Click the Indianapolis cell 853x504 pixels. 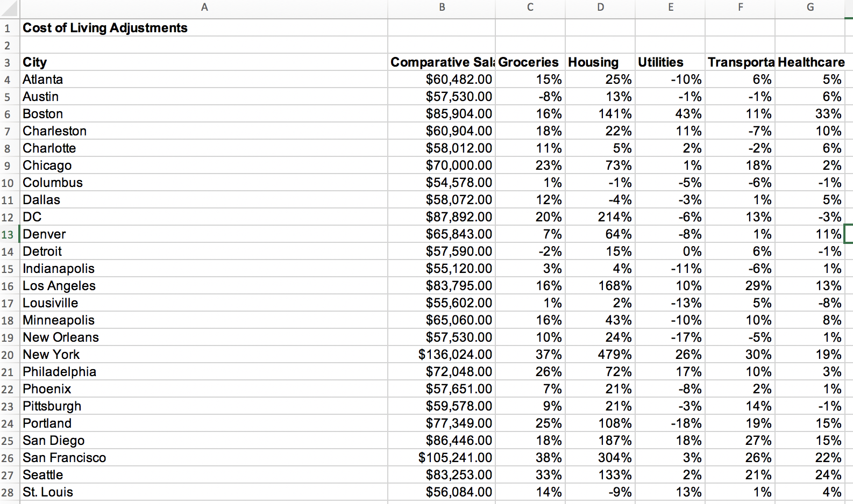click(x=204, y=269)
